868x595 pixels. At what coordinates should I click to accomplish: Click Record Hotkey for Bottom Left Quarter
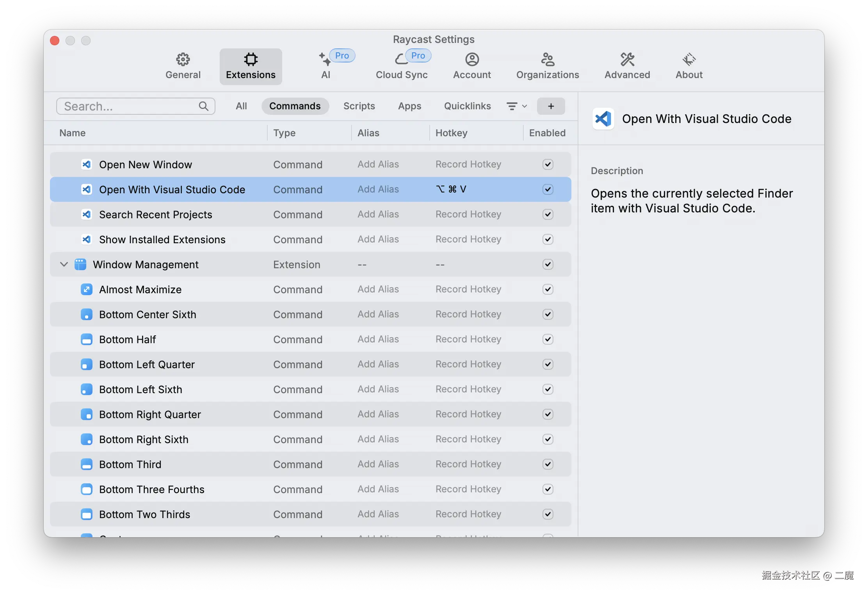[468, 364]
